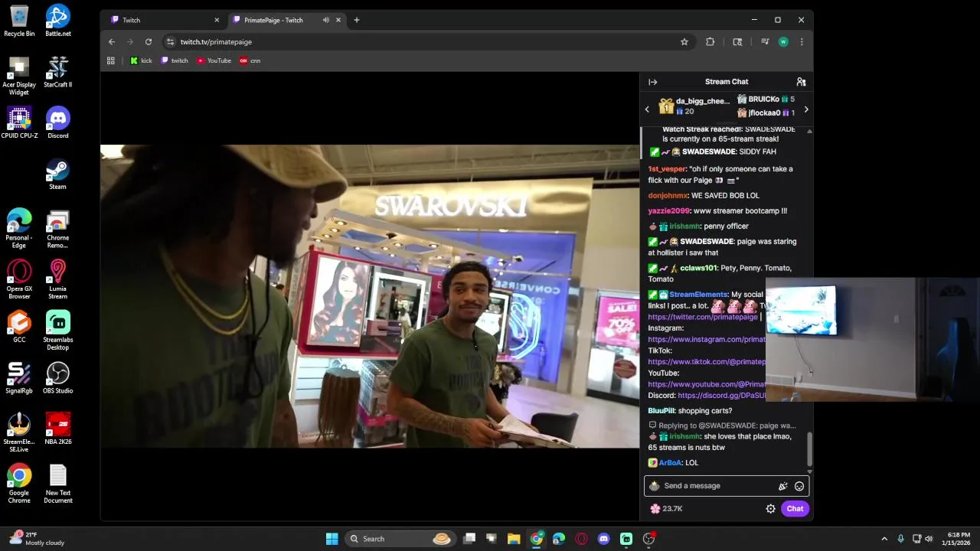Mute the PrimatePaige tab audio
This screenshot has width=980, height=551.
pyautogui.click(x=326, y=20)
